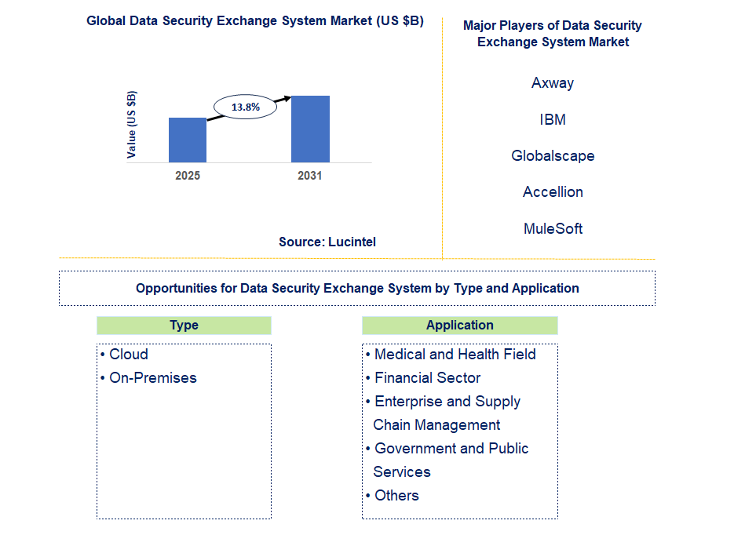This screenshot has height=535, width=756.
Task: Select the 'Financial Sector' item
Action: click(x=423, y=378)
